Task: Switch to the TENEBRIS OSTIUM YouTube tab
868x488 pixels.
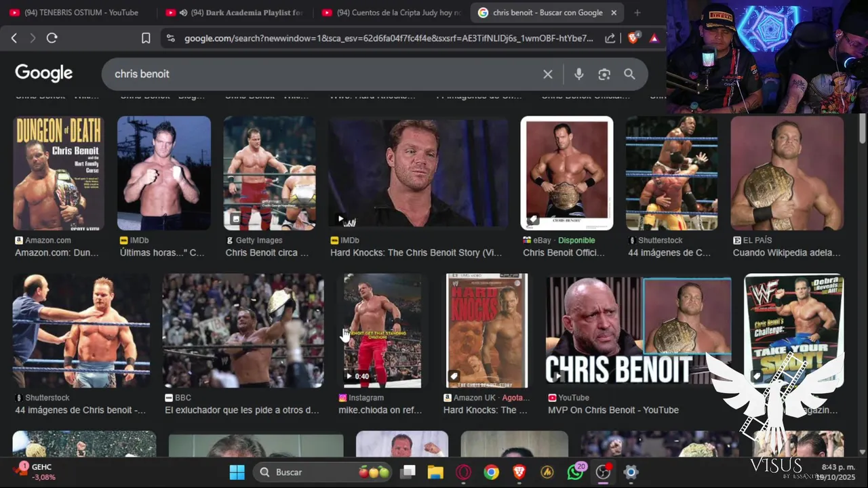Action: pos(75,12)
